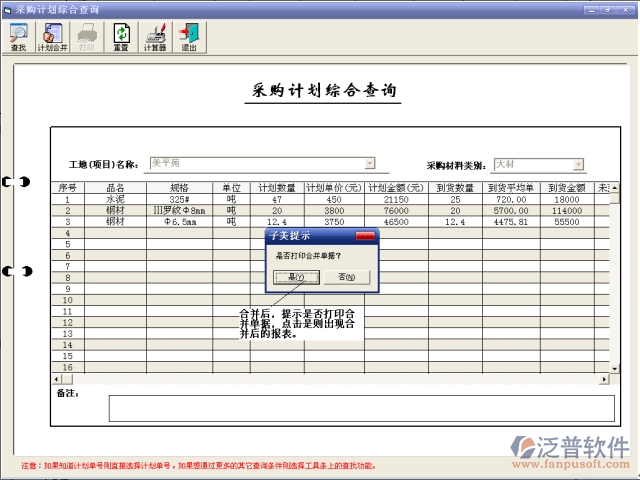
Task: Click the planned amount 46500 cell
Action: point(396,222)
